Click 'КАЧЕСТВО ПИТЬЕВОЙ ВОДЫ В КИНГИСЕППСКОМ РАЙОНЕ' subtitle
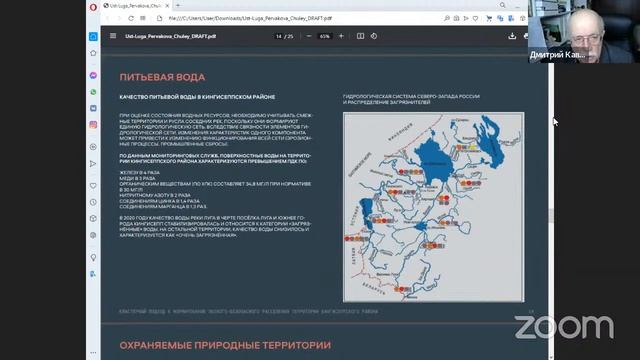Viewport: 640px width, 360px height. click(197, 97)
